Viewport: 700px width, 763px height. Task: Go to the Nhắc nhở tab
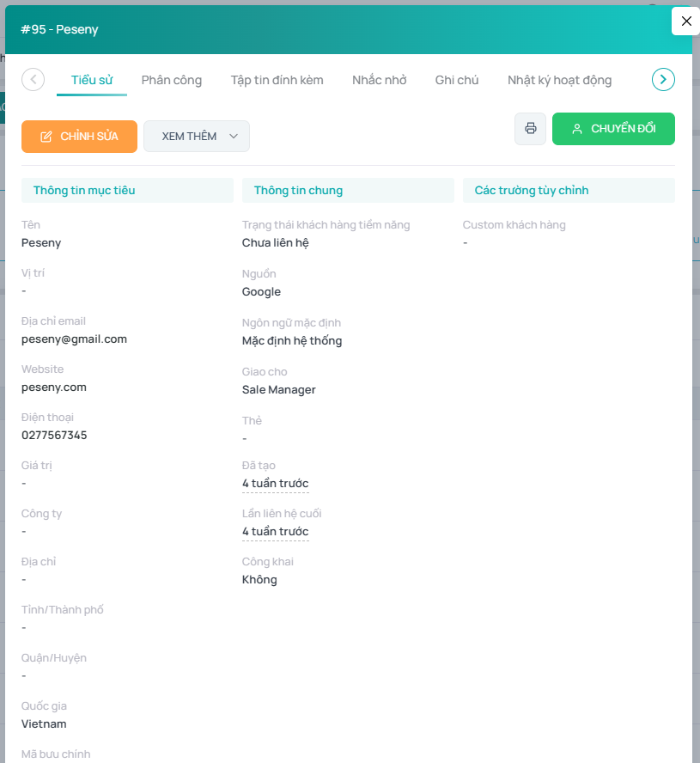point(379,80)
